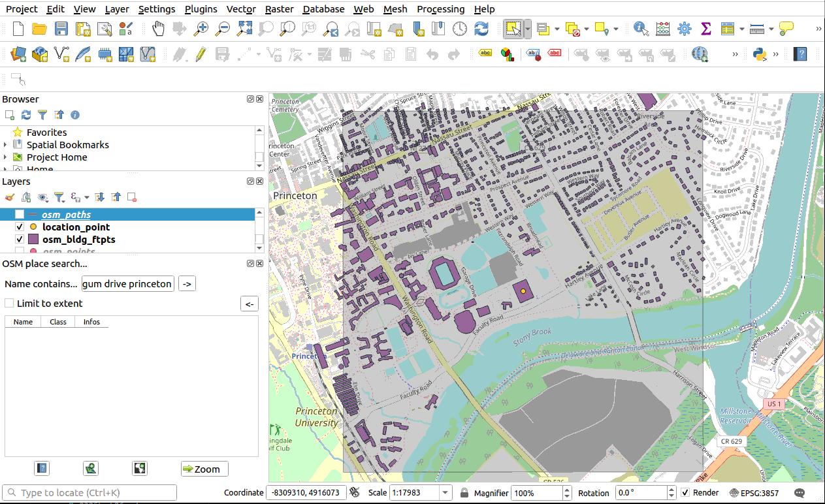Image resolution: width=825 pixels, height=504 pixels.
Task: Click the Save Project floppy icon
Action: pyautogui.click(x=61, y=29)
